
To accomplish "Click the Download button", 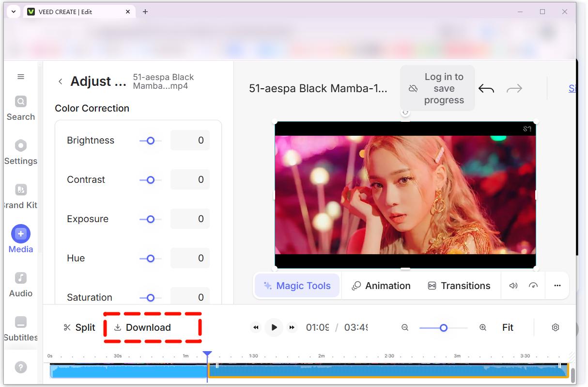I will pos(143,327).
